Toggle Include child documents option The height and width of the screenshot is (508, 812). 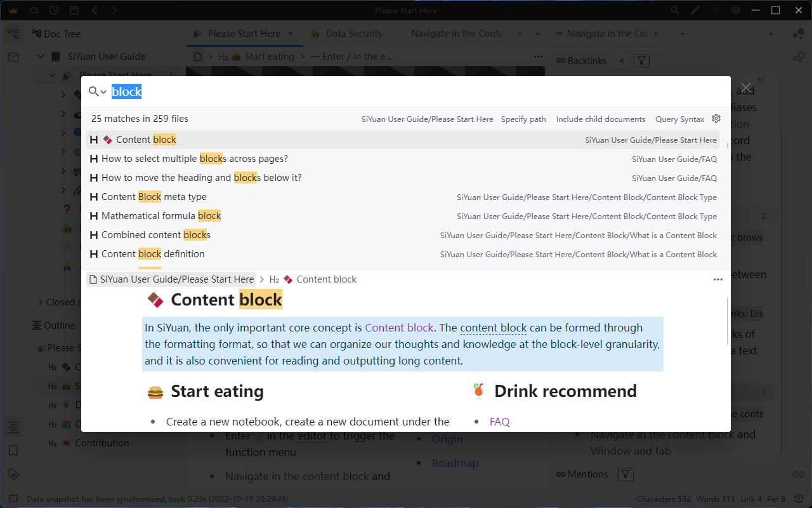coord(600,119)
